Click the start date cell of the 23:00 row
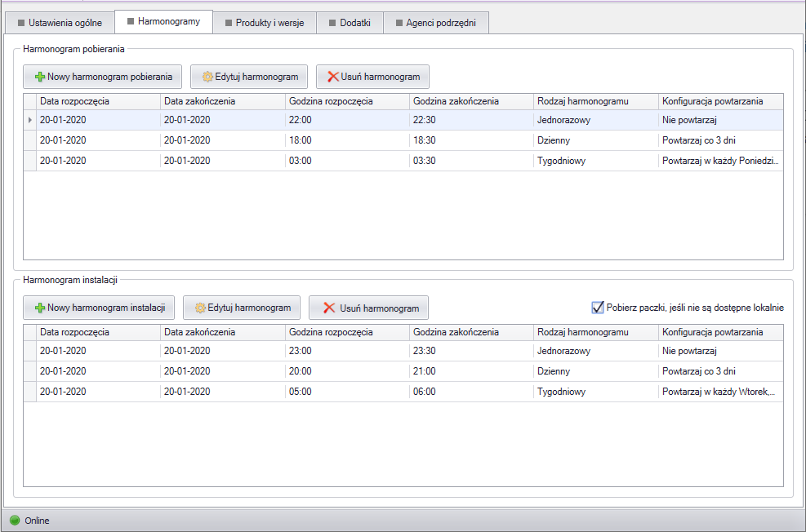 pyautogui.click(x=98, y=351)
